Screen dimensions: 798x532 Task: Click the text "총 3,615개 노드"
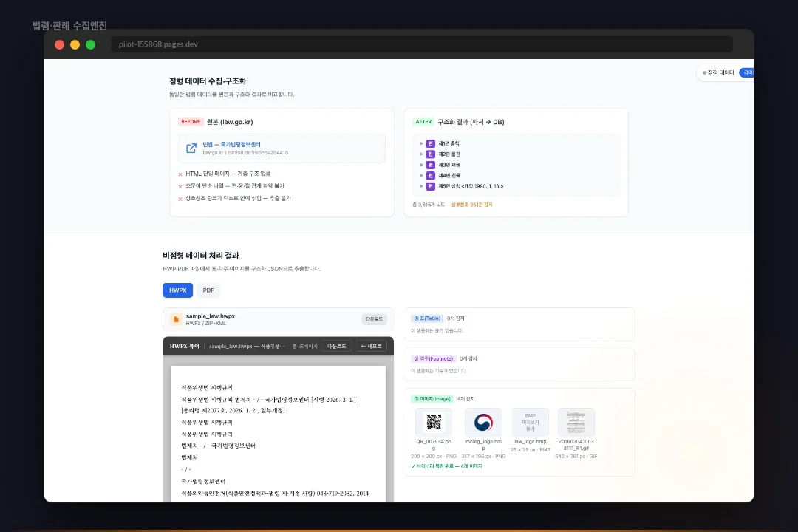point(429,205)
